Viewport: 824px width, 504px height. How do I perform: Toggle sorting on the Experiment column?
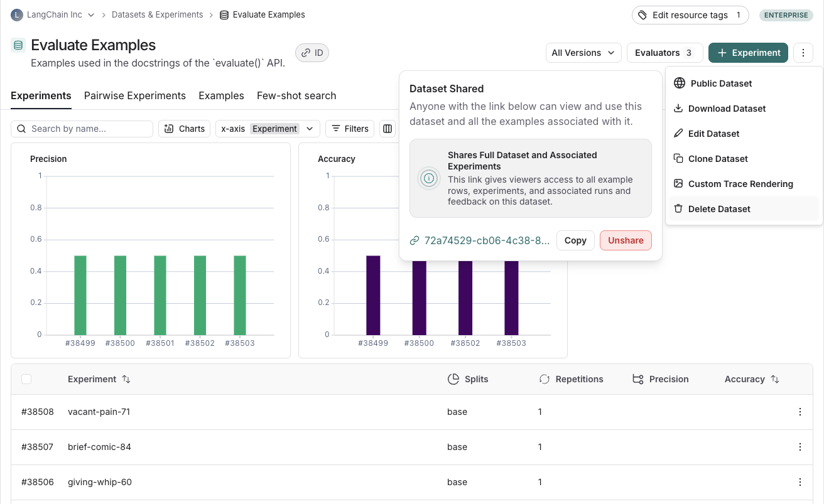(x=126, y=378)
